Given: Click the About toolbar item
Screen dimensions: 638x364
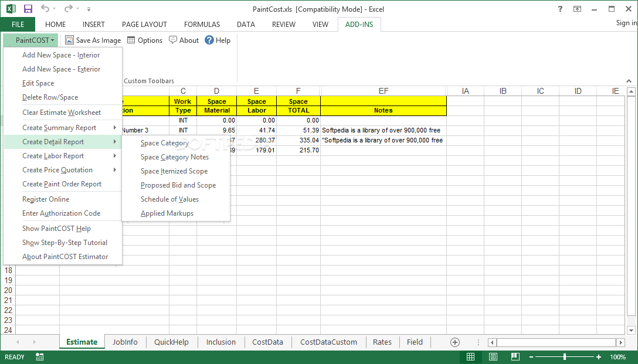Looking at the screenshot, I should point(184,40).
